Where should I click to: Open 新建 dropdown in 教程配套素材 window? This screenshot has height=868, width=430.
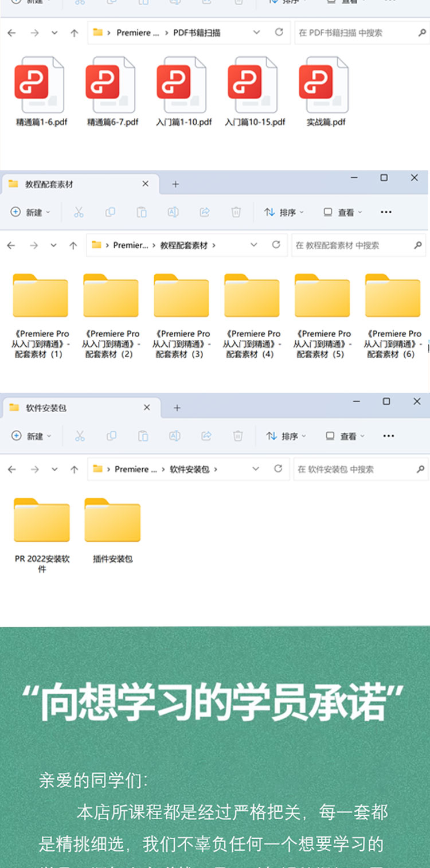click(x=30, y=212)
